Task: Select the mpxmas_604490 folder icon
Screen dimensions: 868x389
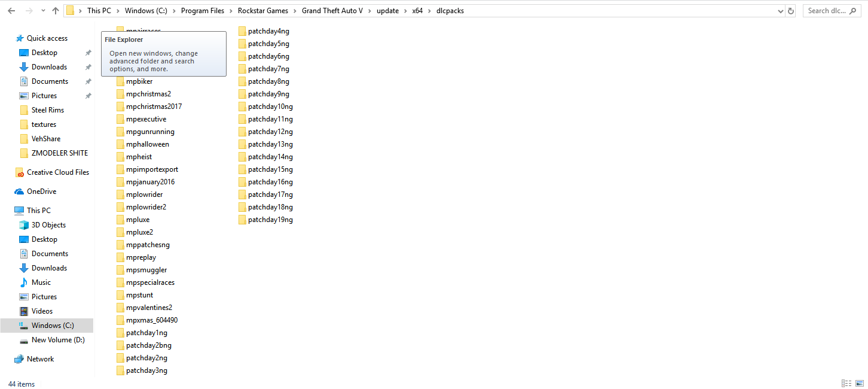Action: point(120,320)
